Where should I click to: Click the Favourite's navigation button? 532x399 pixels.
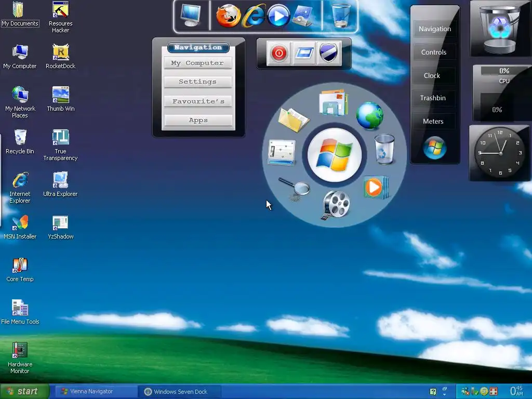pyautogui.click(x=198, y=101)
